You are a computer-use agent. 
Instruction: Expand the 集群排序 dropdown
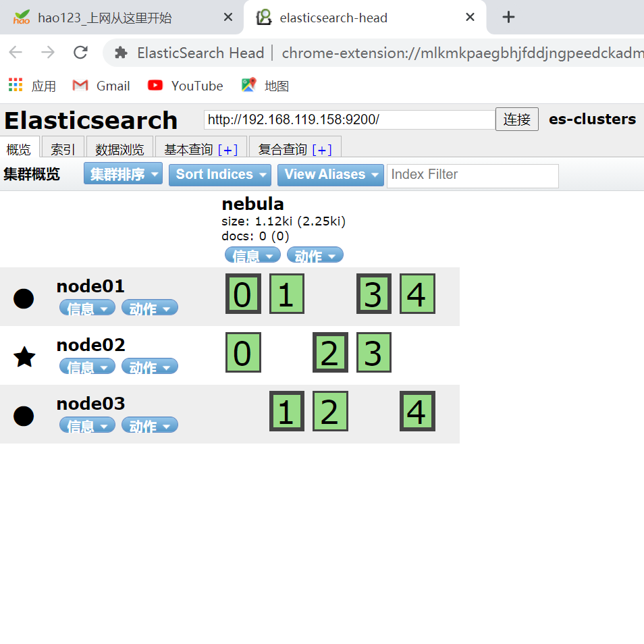pyautogui.click(x=124, y=173)
